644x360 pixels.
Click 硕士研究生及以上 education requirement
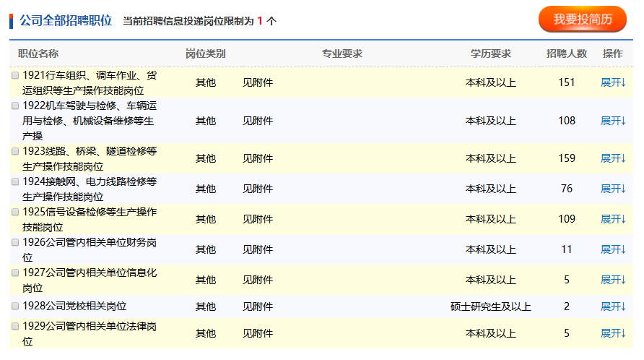pos(491,307)
